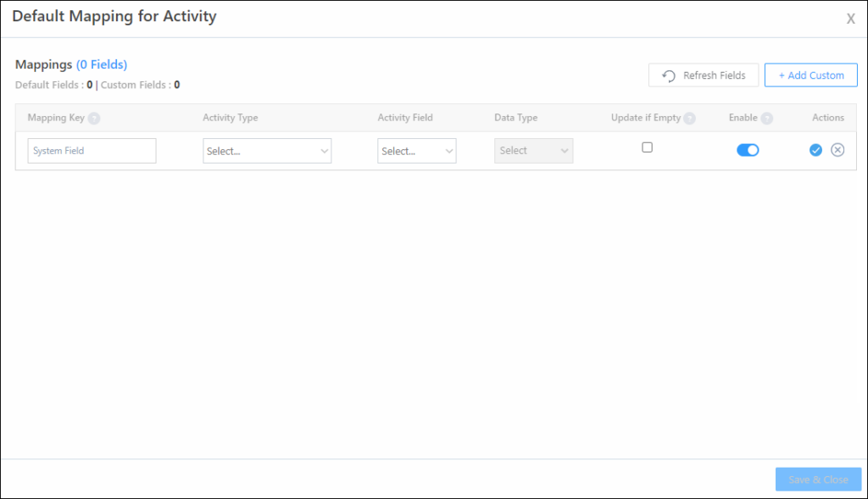The width and height of the screenshot is (868, 499).
Task: Add a custom mapping field
Action: point(810,75)
